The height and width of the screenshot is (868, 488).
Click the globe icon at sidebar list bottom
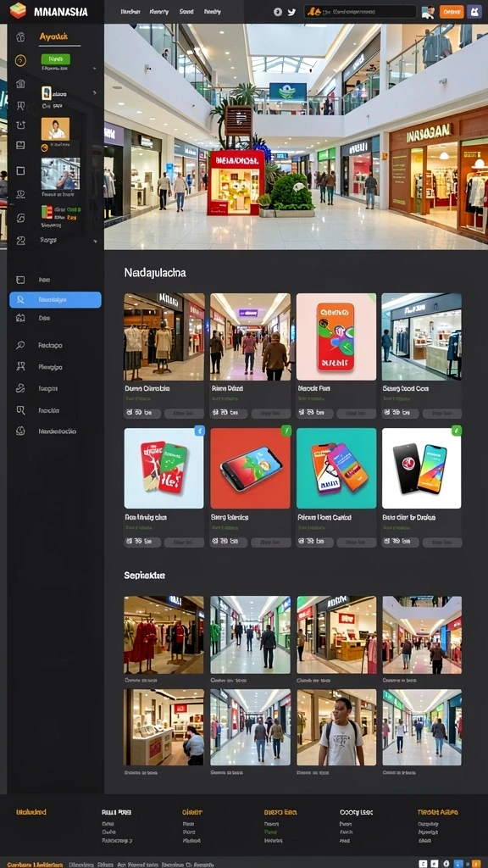pyautogui.click(x=20, y=431)
